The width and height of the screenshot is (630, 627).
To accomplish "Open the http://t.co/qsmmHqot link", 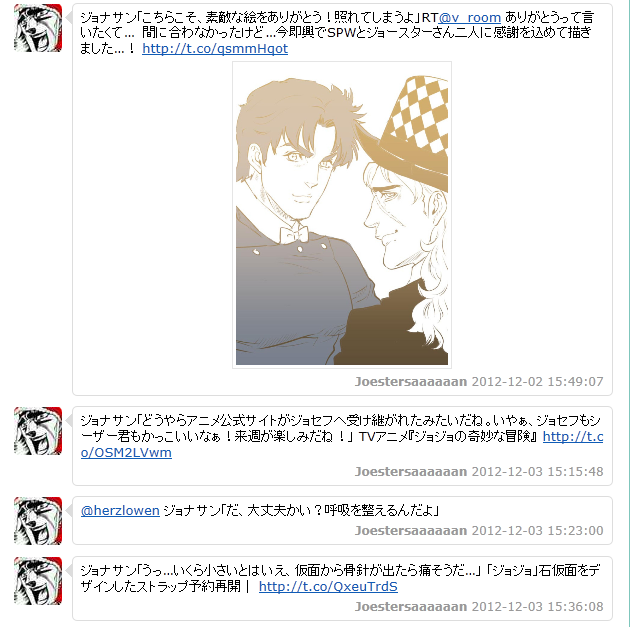I will pos(215,49).
